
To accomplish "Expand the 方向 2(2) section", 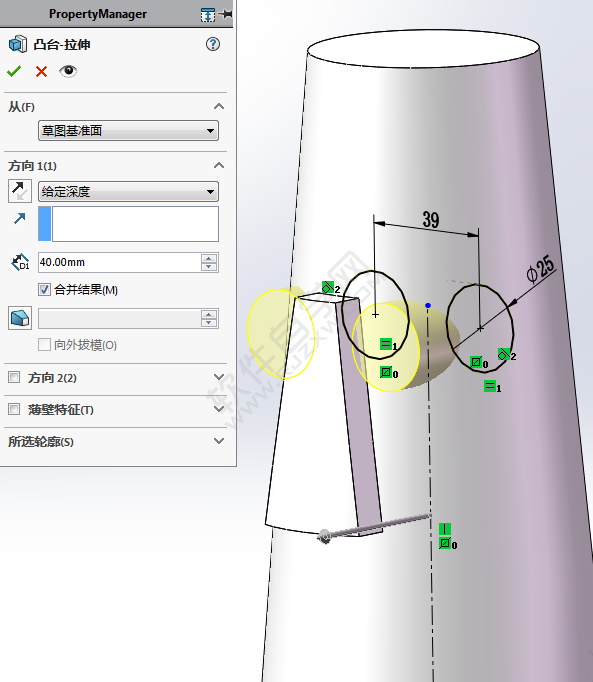I will (219, 377).
